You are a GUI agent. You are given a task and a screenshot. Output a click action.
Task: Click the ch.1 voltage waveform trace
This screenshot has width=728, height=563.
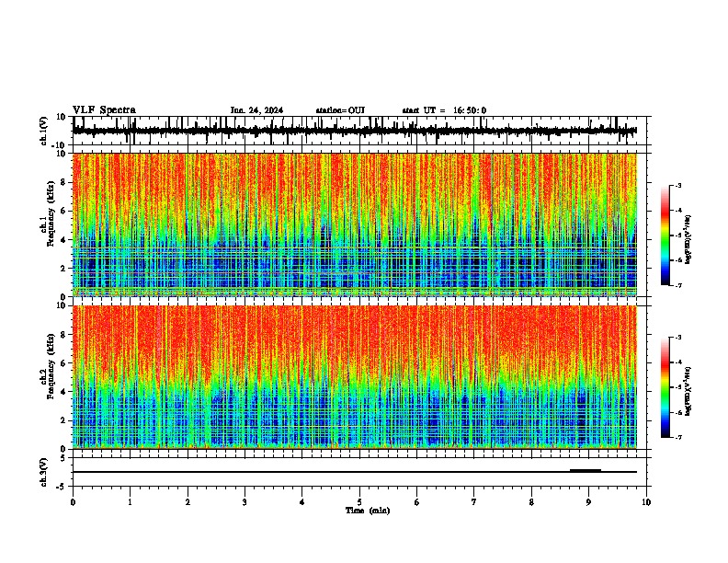(355, 131)
